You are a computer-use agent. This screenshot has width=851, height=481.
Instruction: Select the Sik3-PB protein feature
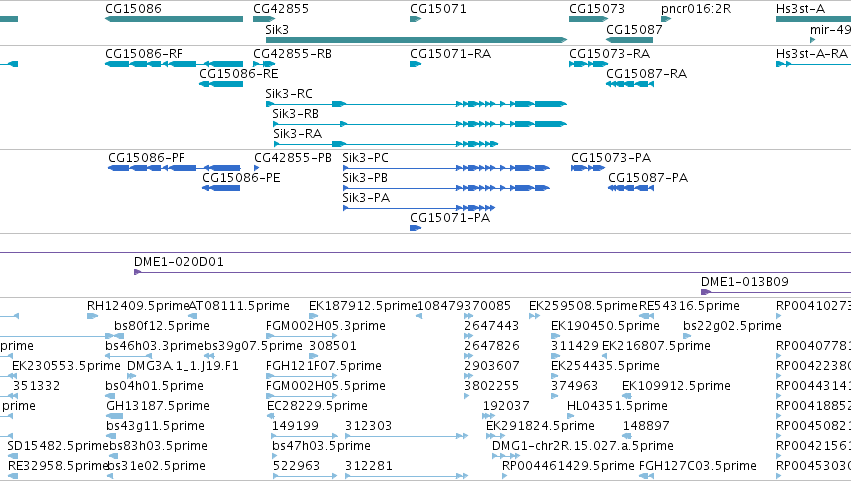(446, 188)
